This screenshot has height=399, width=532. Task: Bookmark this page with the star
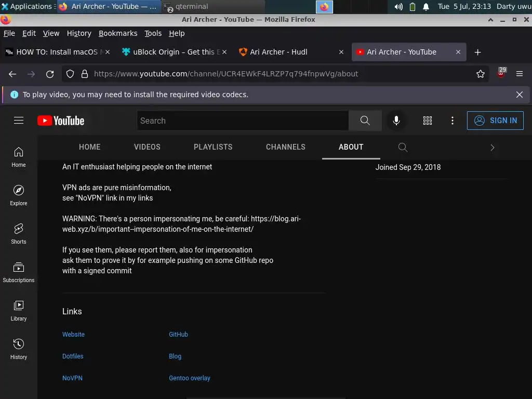point(481,74)
